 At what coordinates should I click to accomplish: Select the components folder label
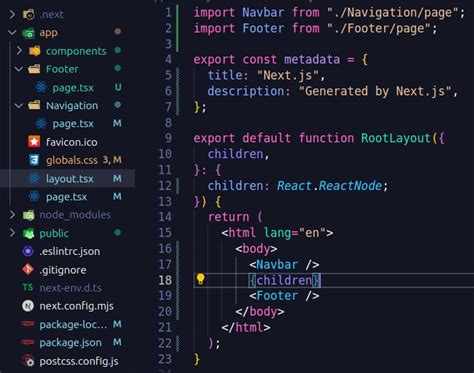(x=76, y=51)
